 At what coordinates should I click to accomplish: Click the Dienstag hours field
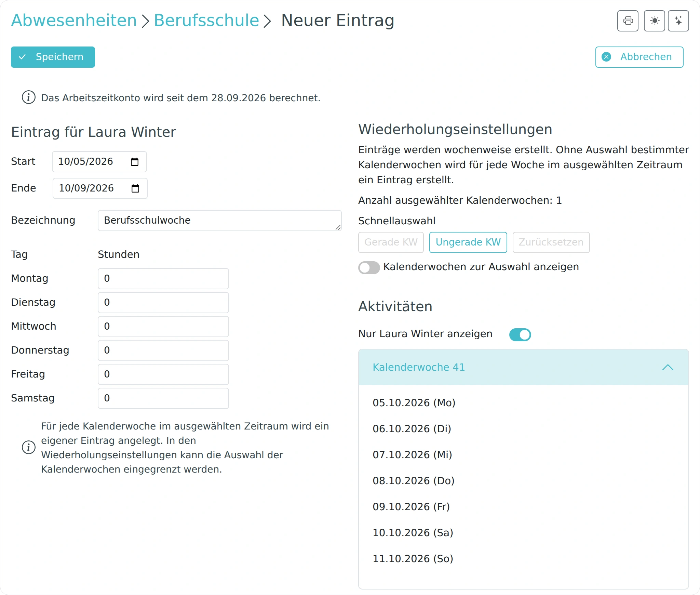(x=163, y=303)
